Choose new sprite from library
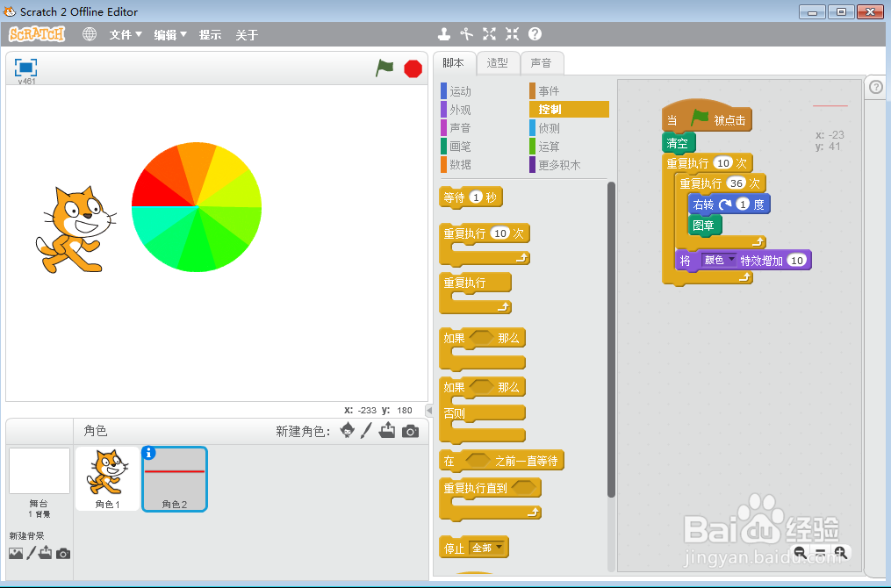This screenshot has width=891, height=588. tap(347, 431)
